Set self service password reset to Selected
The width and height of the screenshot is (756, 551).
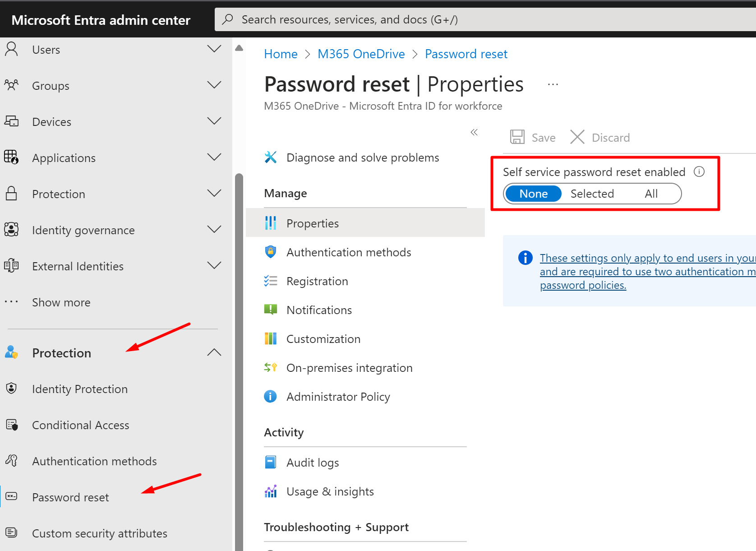592,194
